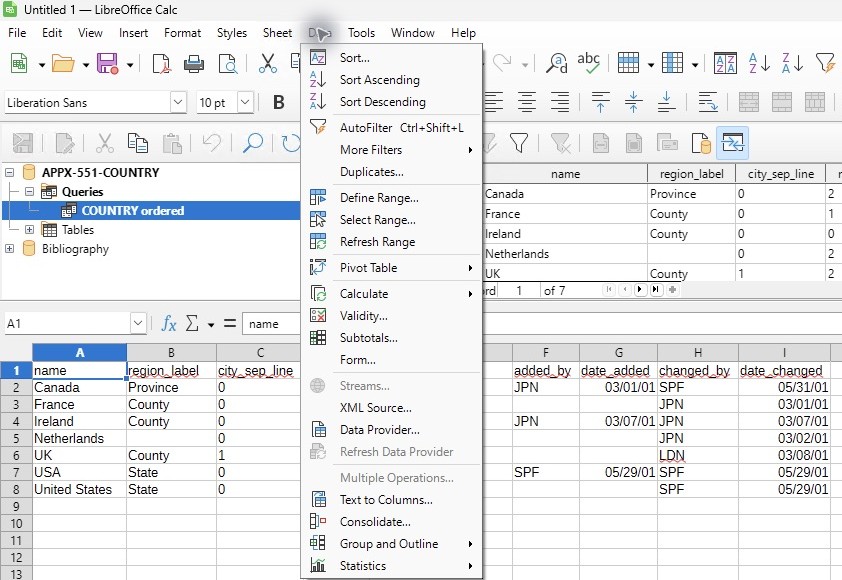The height and width of the screenshot is (580, 842).
Task: Click the Center Vertically icon
Action: tap(633, 102)
